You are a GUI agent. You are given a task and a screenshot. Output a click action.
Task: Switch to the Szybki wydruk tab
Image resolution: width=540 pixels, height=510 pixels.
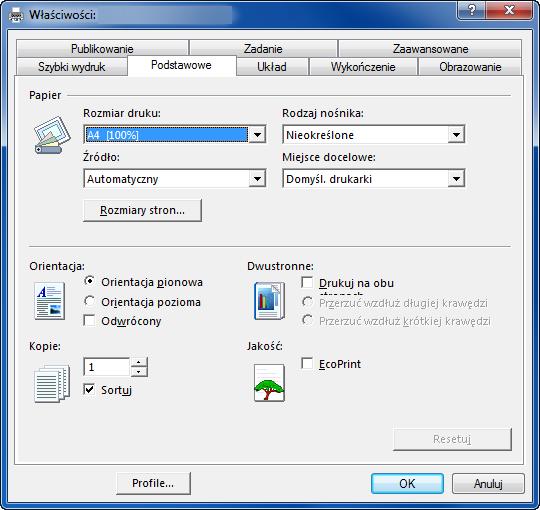(72, 66)
